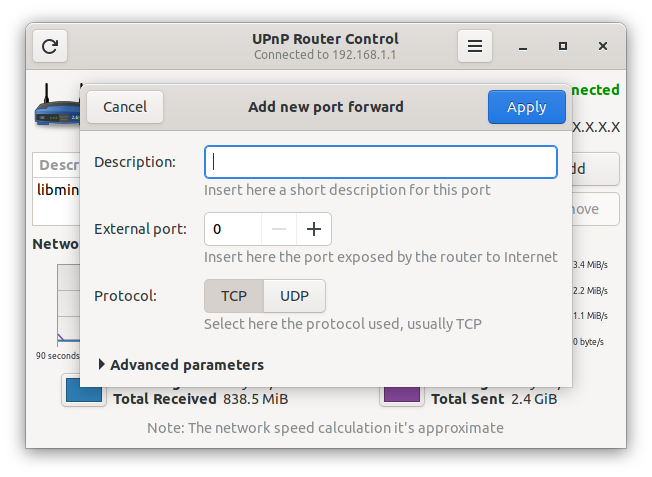The height and width of the screenshot is (477, 652).
Task: Apply the new port forward
Action: pyautogui.click(x=526, y=107)
